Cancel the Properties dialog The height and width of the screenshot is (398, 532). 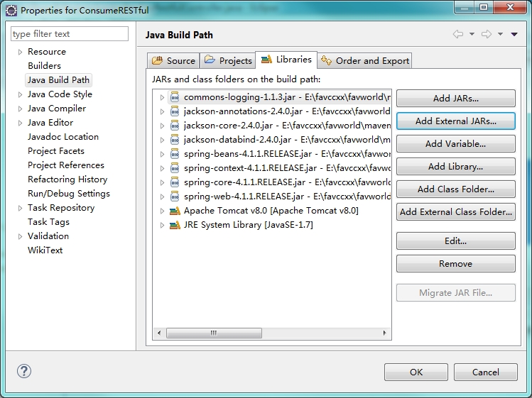coord(486,372)
